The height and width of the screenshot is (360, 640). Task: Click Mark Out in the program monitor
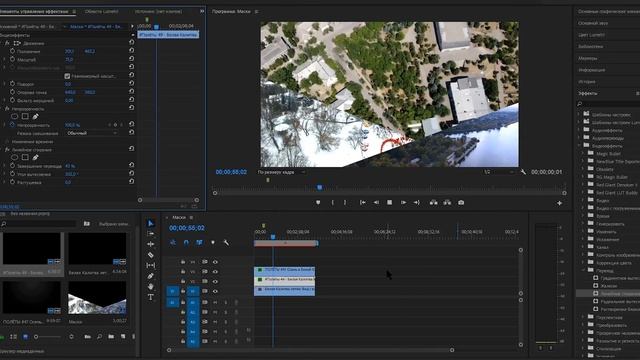click(x=345, y=202)
